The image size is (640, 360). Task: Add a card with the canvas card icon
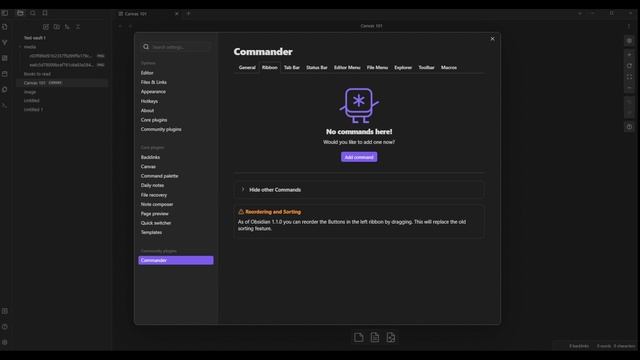pos(358,337)
